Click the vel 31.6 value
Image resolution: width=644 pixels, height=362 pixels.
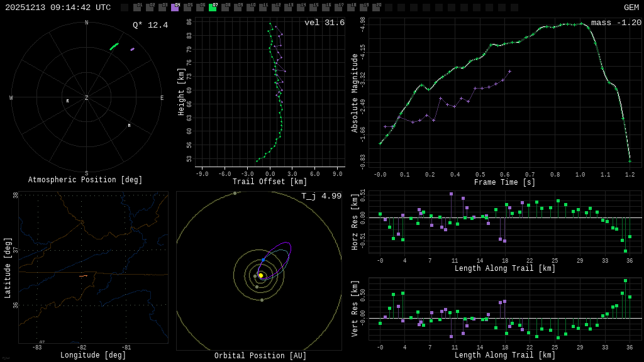[325, 23]
